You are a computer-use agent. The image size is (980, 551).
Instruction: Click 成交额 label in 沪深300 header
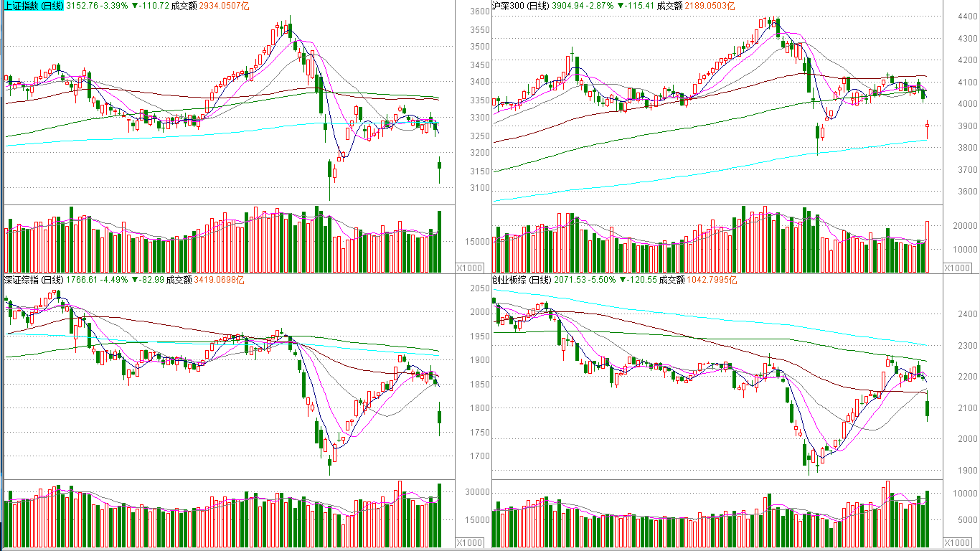670,6
